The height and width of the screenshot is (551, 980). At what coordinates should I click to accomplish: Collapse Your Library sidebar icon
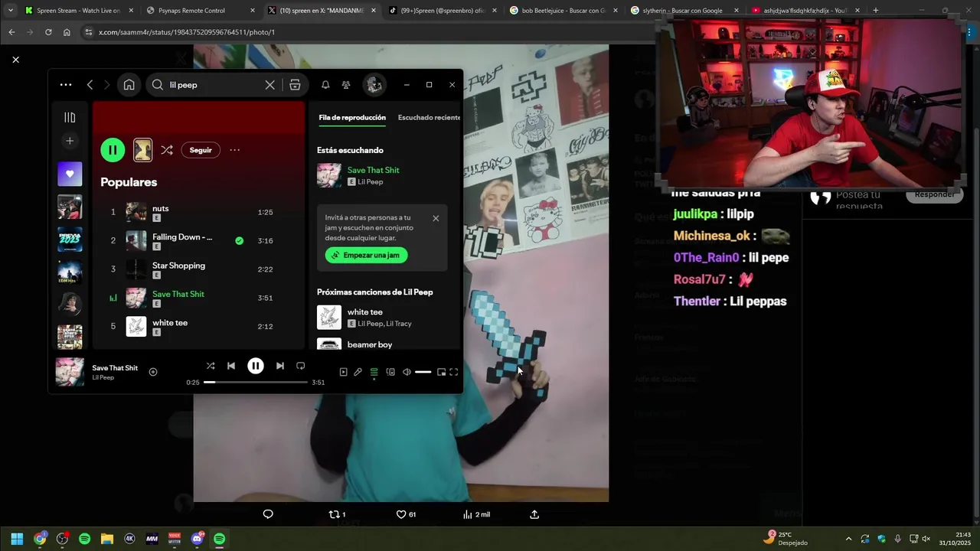click(x=70, y=117)
